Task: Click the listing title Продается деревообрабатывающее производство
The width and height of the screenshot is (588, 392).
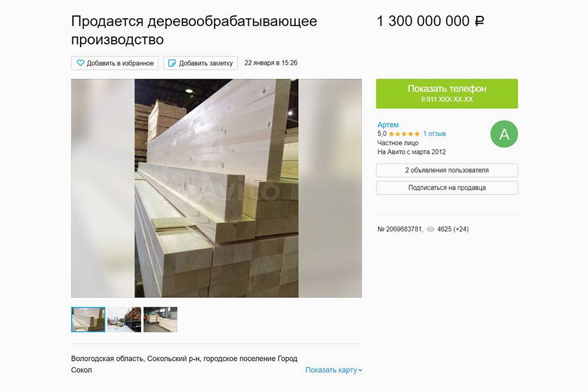Action: [x=194, y=30]
